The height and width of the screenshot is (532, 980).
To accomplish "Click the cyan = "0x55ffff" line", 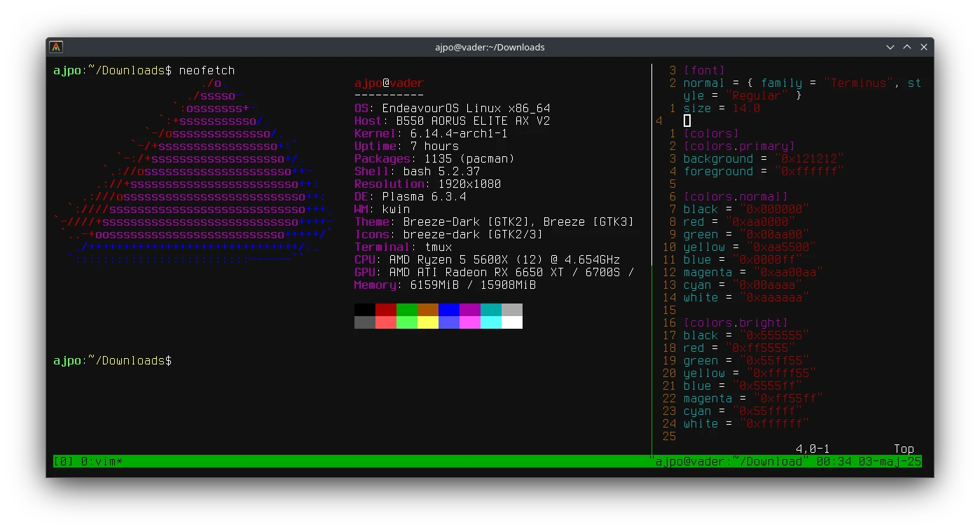I will (743, 411).
